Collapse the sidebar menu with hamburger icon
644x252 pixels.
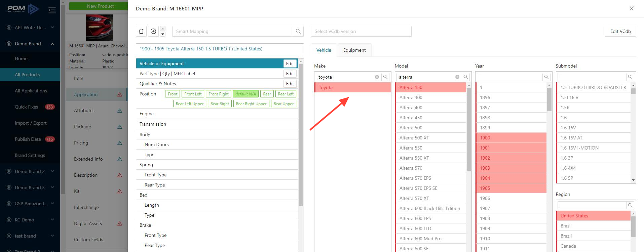(52, 10)
